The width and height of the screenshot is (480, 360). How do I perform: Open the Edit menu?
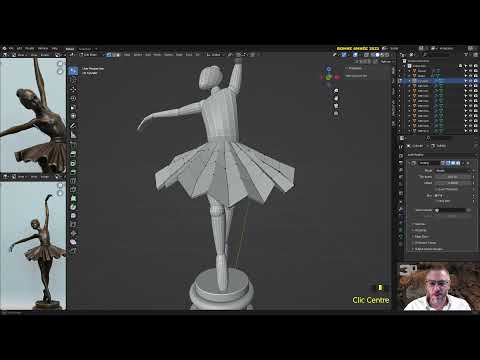pyautogui.click(x=19, y=48)
